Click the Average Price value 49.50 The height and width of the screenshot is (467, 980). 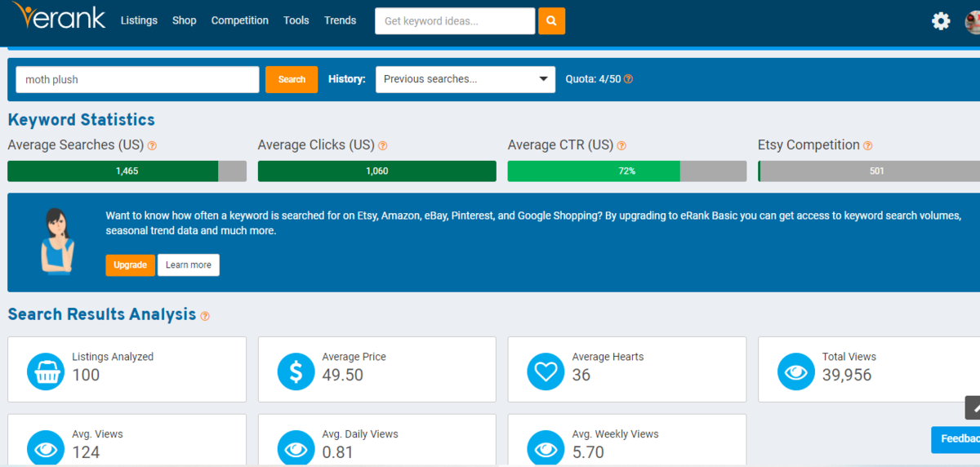click(343, 376)
